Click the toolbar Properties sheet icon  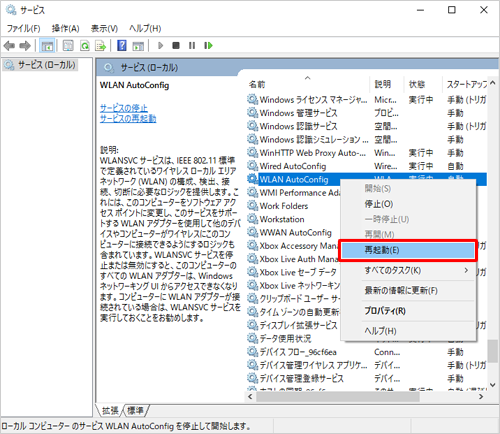click(x=68, y=46)
